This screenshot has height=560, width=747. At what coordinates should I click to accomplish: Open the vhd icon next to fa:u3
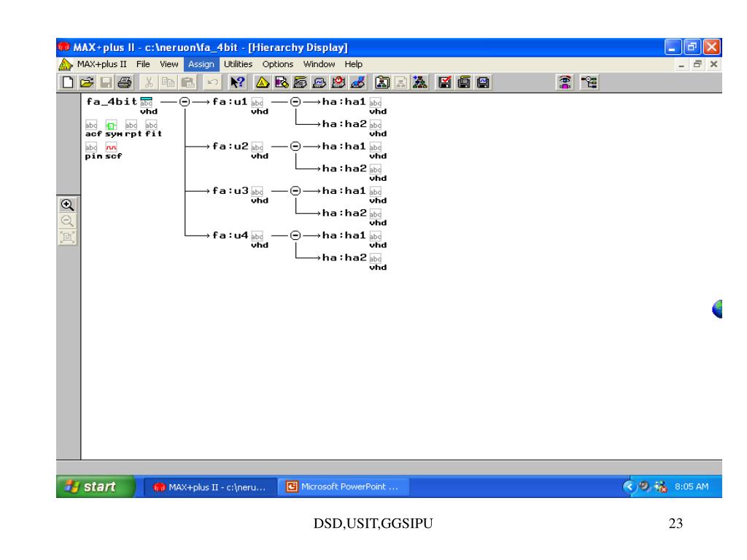pos(257,192)
